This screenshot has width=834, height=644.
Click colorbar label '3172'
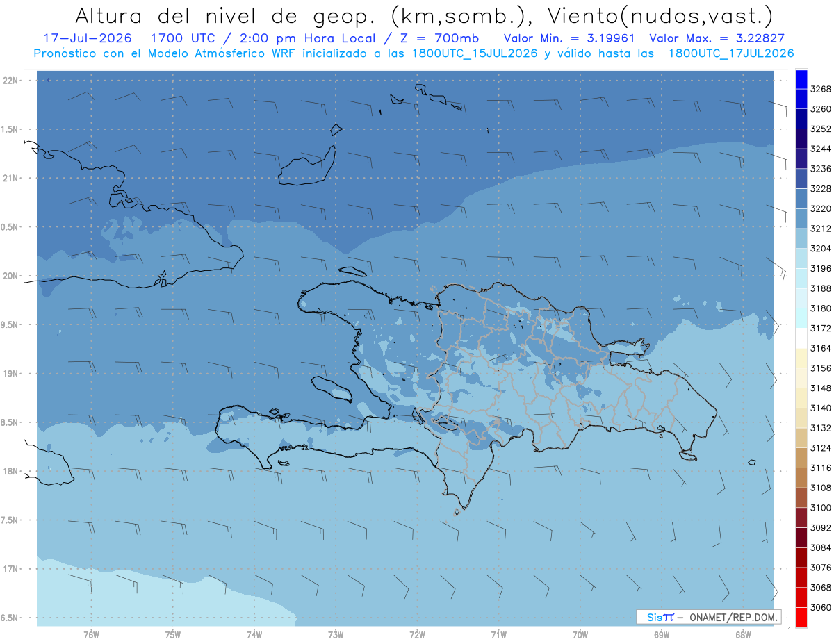(x=821, y=328)
